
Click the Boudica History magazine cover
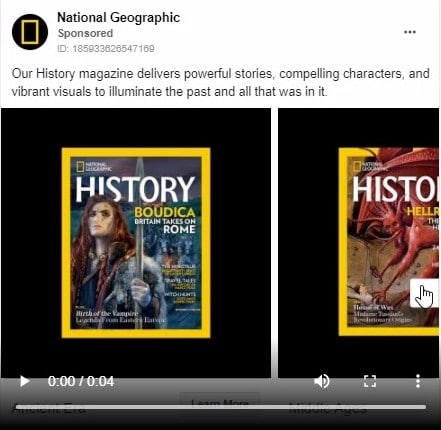136,243
